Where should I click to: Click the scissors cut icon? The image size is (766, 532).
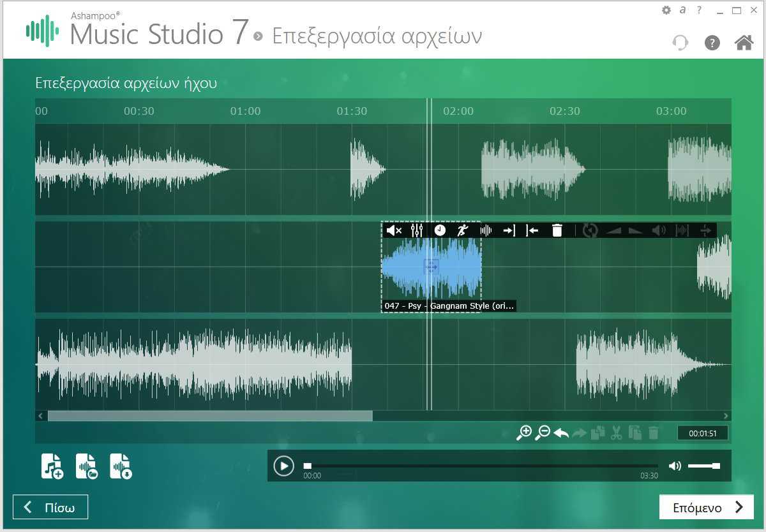click(616, 433)
